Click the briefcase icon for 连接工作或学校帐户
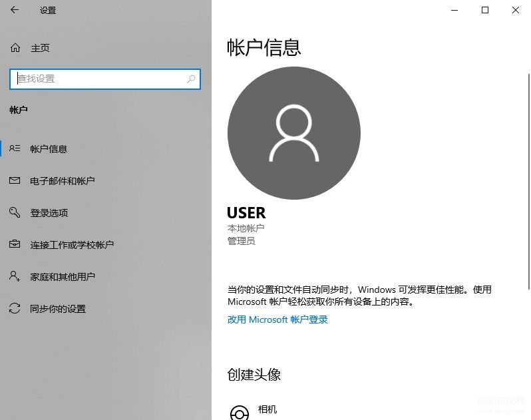This screenshot has width=531, height=420. (x=15, y=245)
